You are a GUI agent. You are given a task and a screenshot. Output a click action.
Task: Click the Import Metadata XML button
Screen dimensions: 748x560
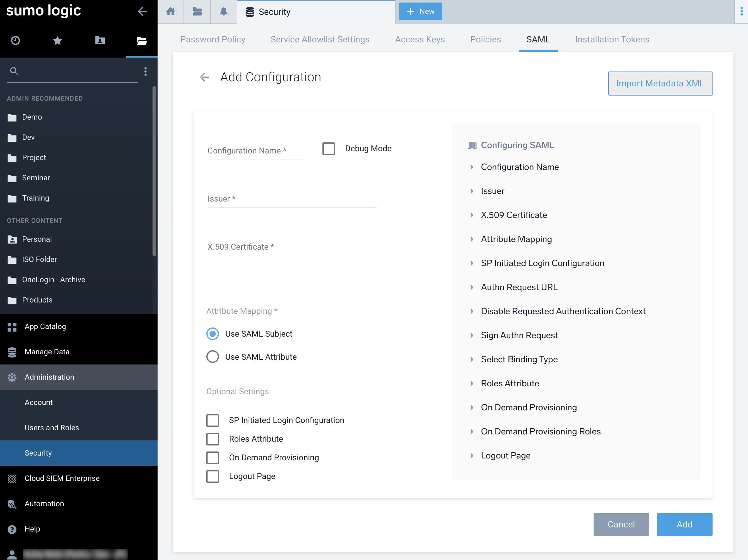click(660, 84)
